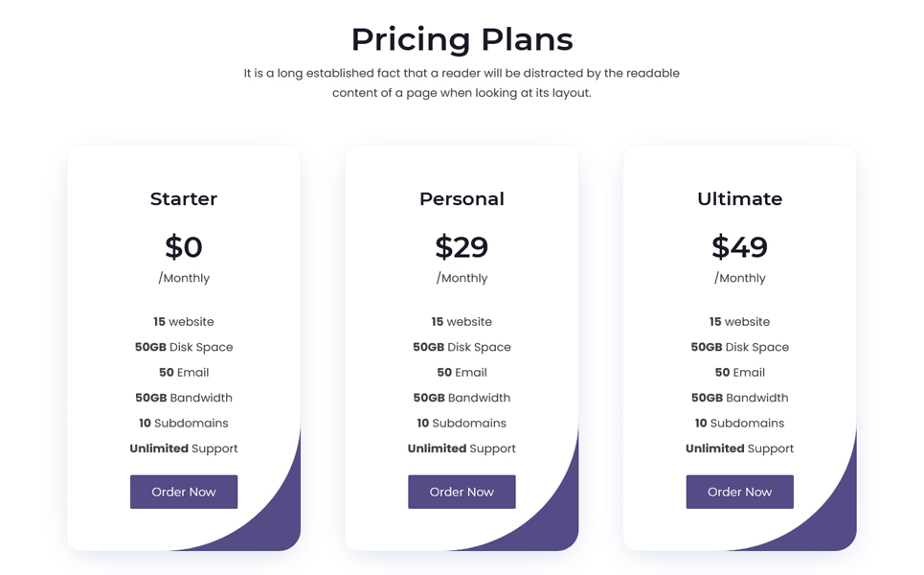Click 50GB Disk Space in Personal card
This screenshot has height=575, width=924.
[462, 347]
